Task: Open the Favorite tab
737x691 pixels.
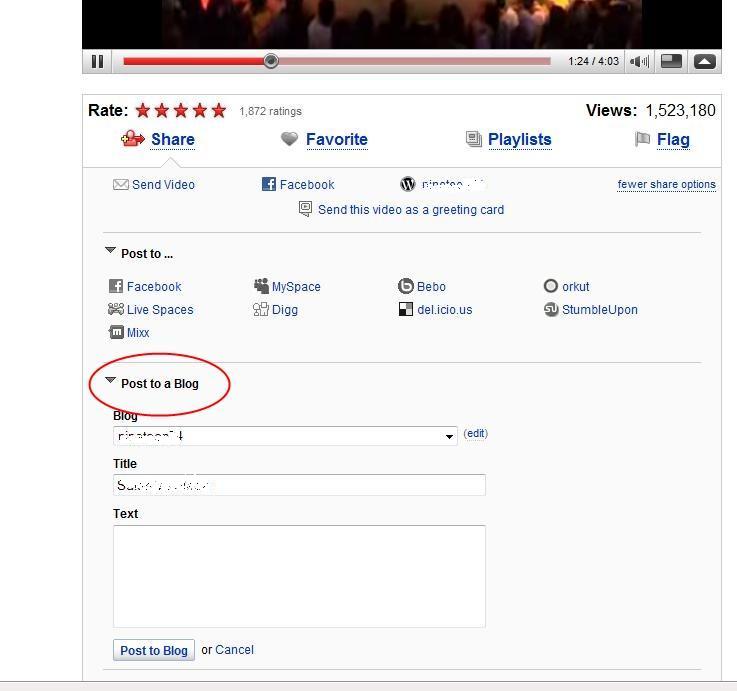Action: point(336,140)
